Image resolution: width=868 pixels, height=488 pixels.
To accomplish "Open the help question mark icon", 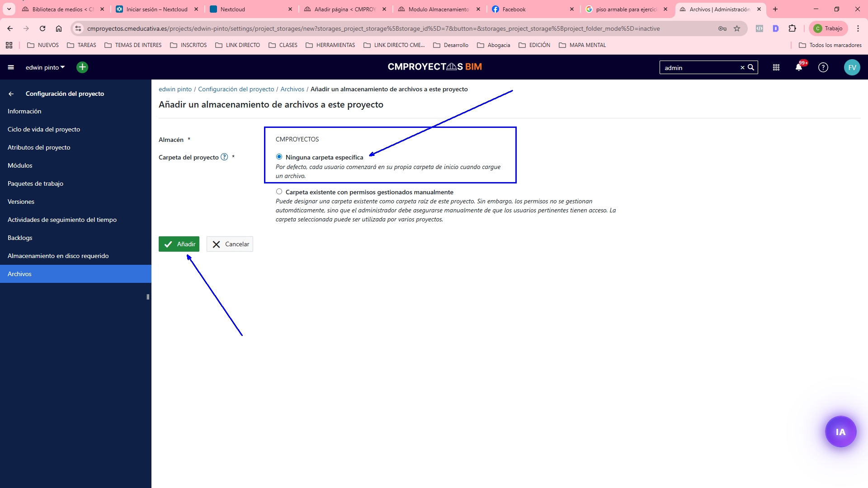I will click(823, 67).
